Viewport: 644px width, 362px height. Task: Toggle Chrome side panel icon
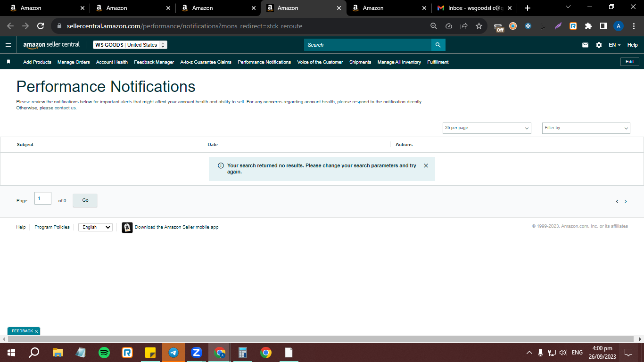coord(603,26)
